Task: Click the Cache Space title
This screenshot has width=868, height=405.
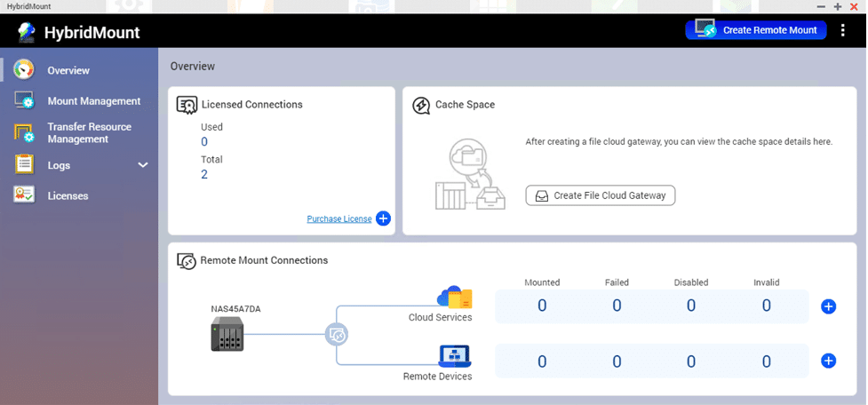Action: click(x=465, y=105)
